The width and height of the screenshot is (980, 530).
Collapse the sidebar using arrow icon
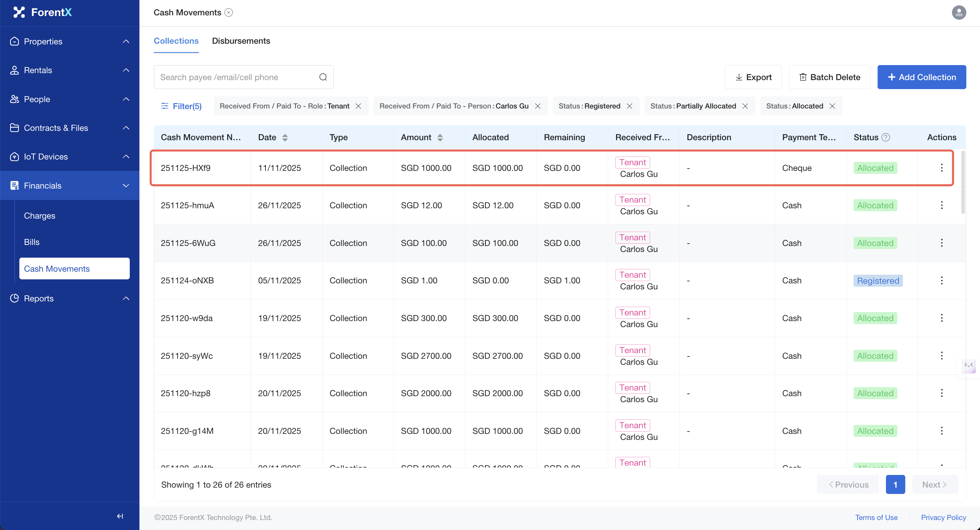[x=120, y=516]
